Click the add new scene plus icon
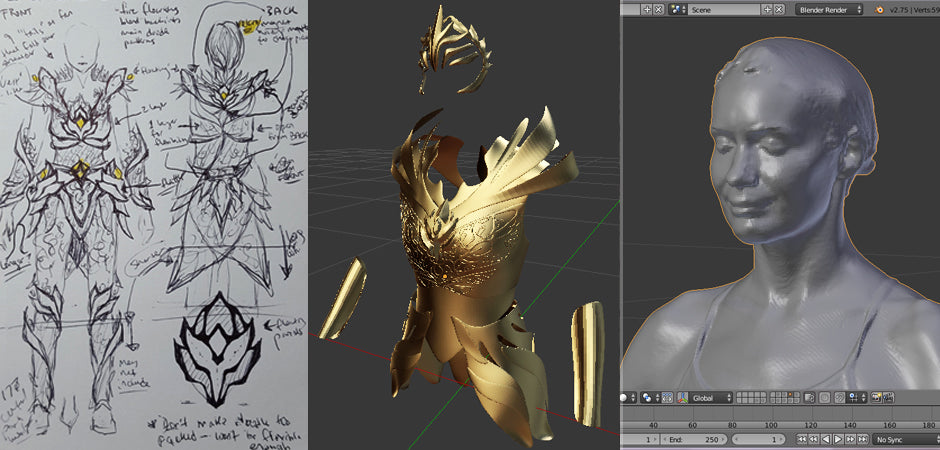 pos(767,9)
